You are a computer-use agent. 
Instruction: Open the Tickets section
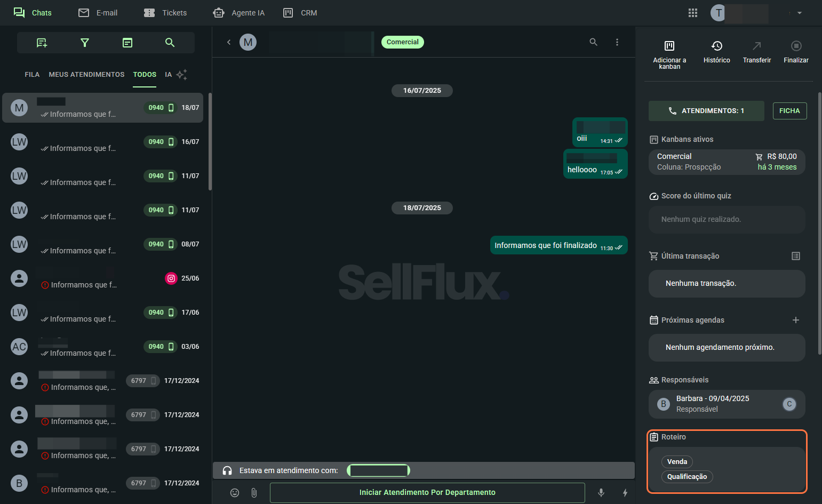click(x=165, y=13)
